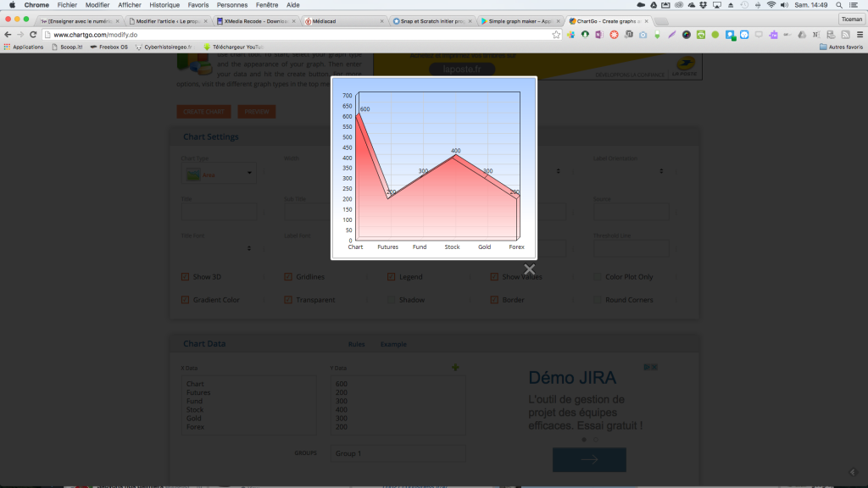Open the Historique menu in menu bar

(x=164, y=5)
